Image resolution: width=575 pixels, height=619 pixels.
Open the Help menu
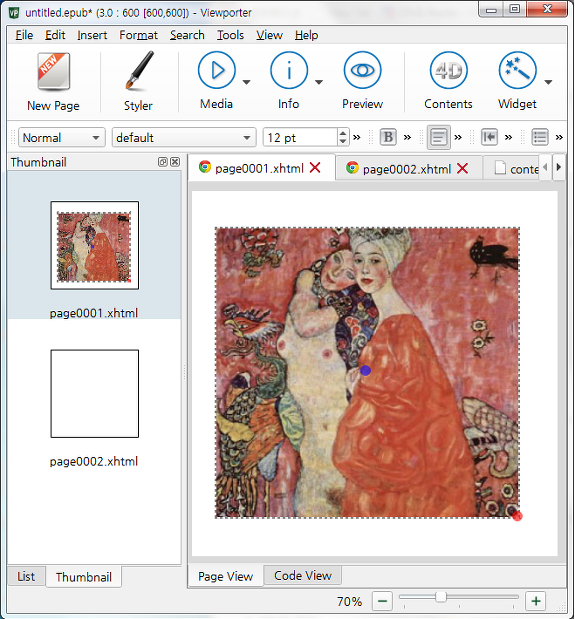[306, 35]
